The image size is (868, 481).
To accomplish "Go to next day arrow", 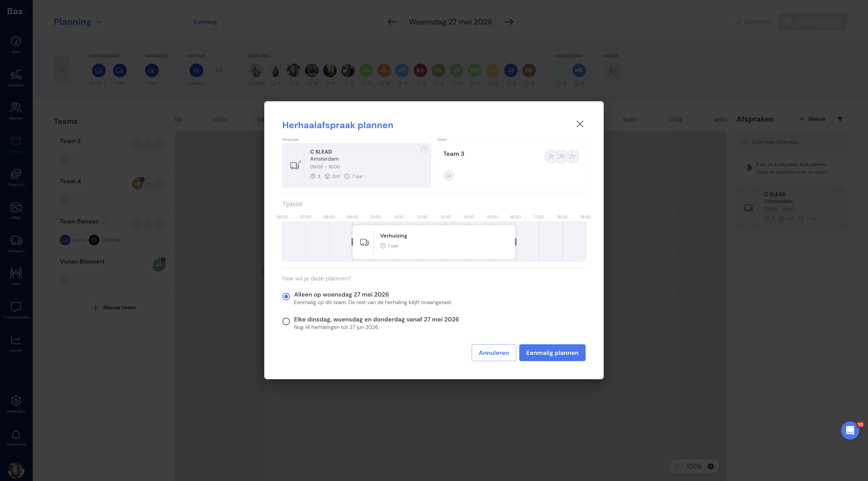I will point(509,22).
